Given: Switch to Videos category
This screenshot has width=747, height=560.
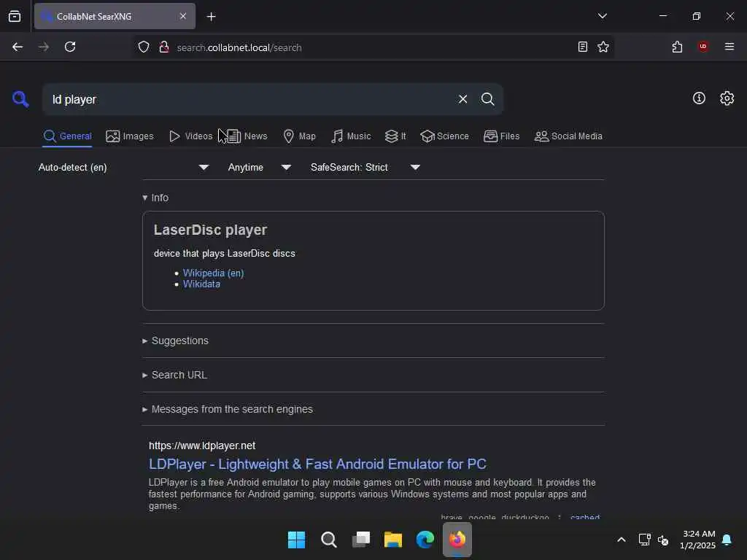Looking at the screenshot, I should coord(191,136).
